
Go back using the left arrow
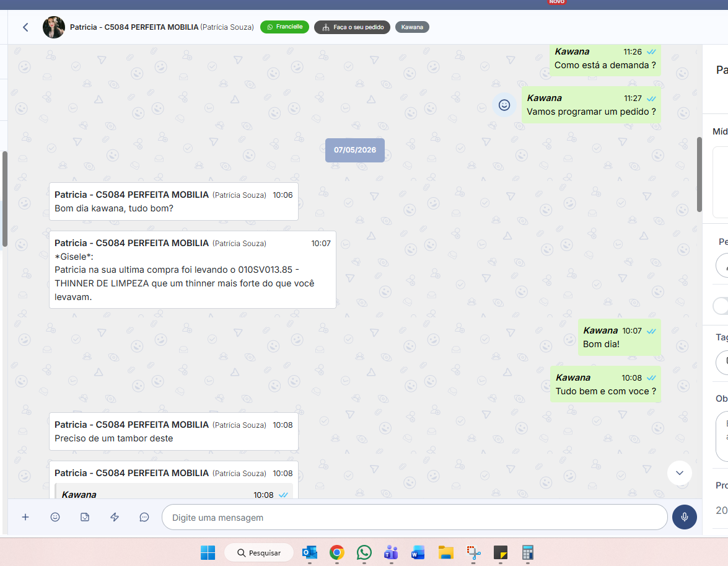point(25,27)
